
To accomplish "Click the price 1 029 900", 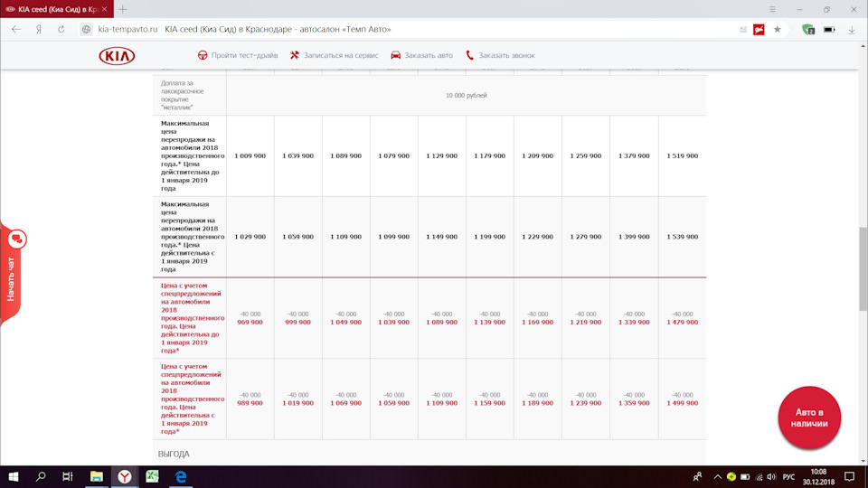I will [250, 237].
